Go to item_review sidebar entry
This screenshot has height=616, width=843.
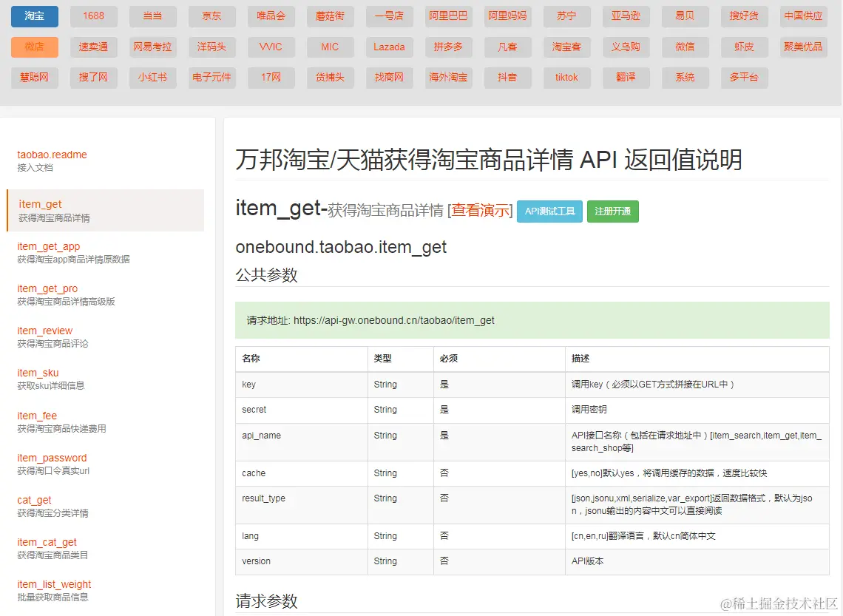53,336
